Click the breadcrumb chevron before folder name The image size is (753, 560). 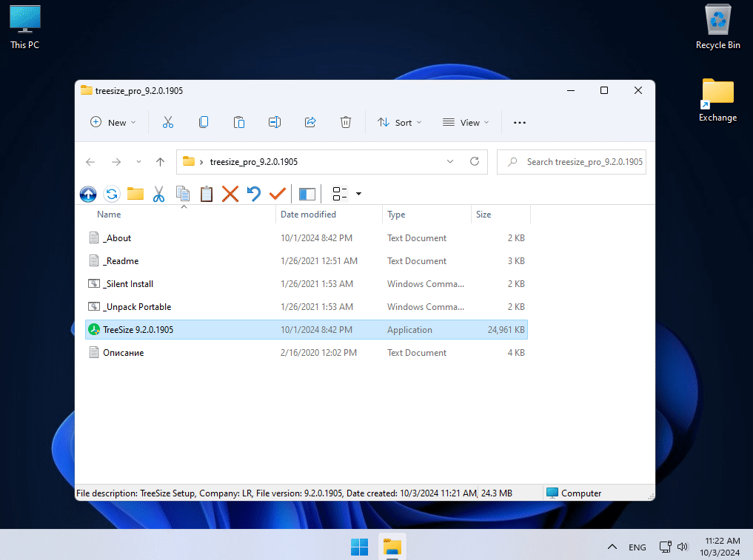[201, 162]
